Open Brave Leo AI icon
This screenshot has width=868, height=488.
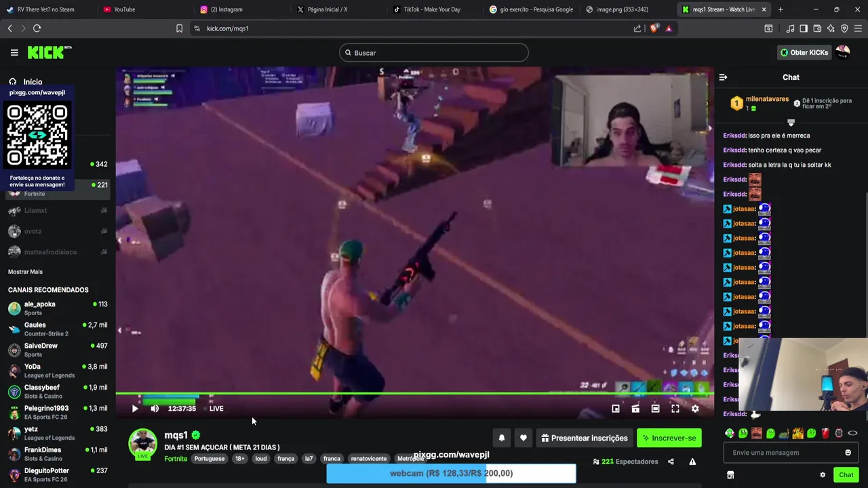(x=831, y=28)
